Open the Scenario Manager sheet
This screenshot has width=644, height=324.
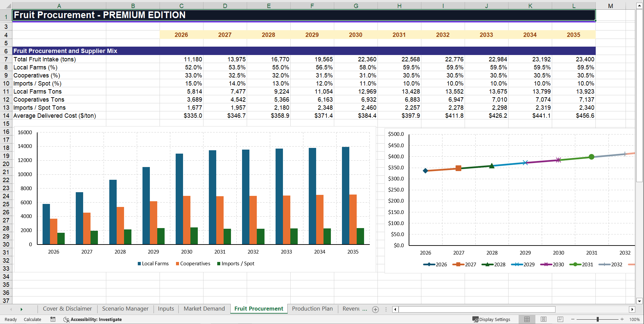pyautogui.click(x=125, y=309)
